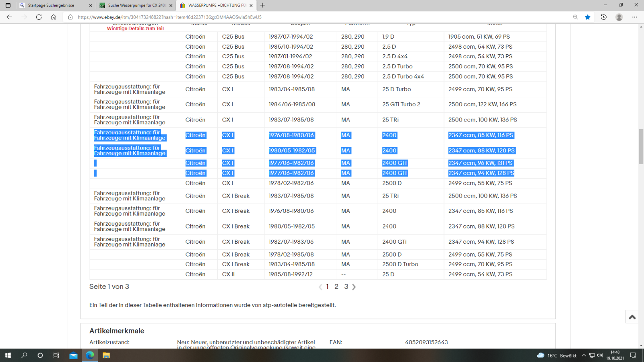Open the browser home page
The image size is (644, 362).
point(54,17)
